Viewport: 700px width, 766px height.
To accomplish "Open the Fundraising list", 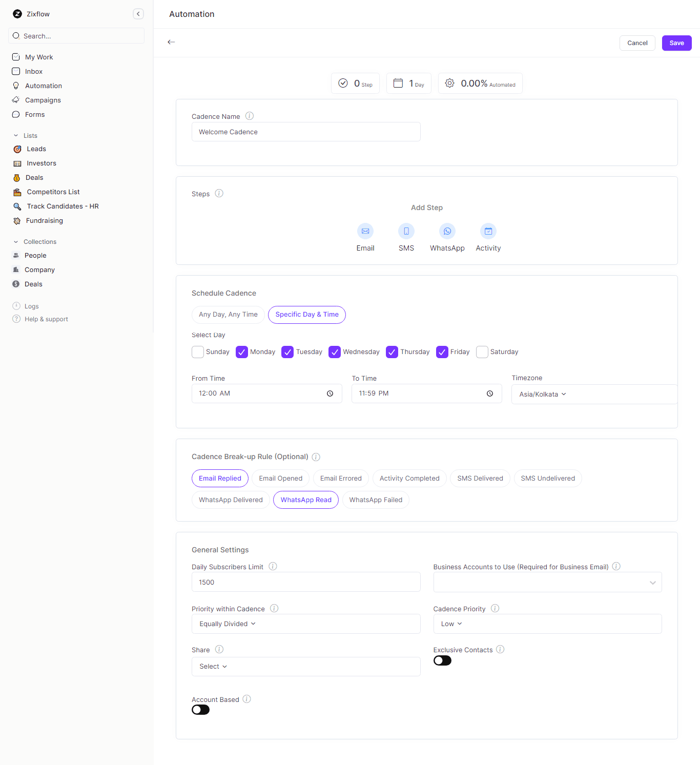I will coord(44,220).
